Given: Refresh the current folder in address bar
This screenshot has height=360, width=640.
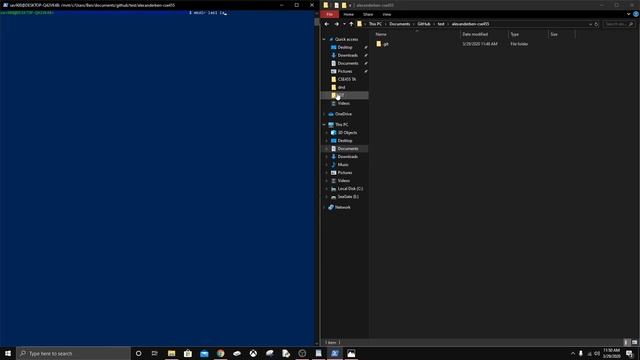Looking at the screenshot, I should [596, 24].
